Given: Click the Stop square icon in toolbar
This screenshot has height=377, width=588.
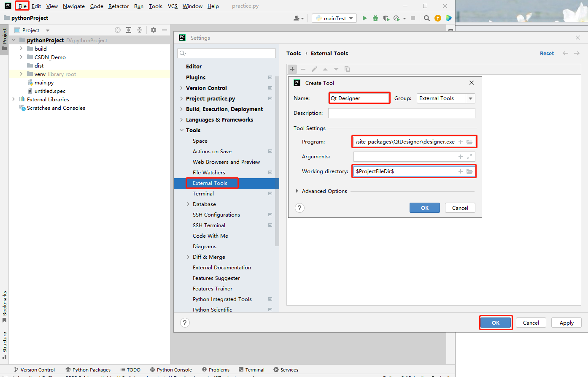Looking at the screenshot, I should pyautogui.click(x=413, y=18).
